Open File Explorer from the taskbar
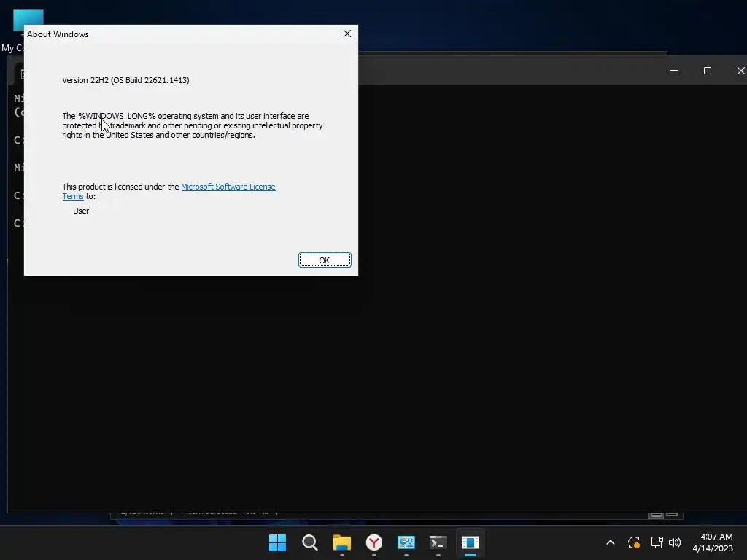 (x=341, y=542)
